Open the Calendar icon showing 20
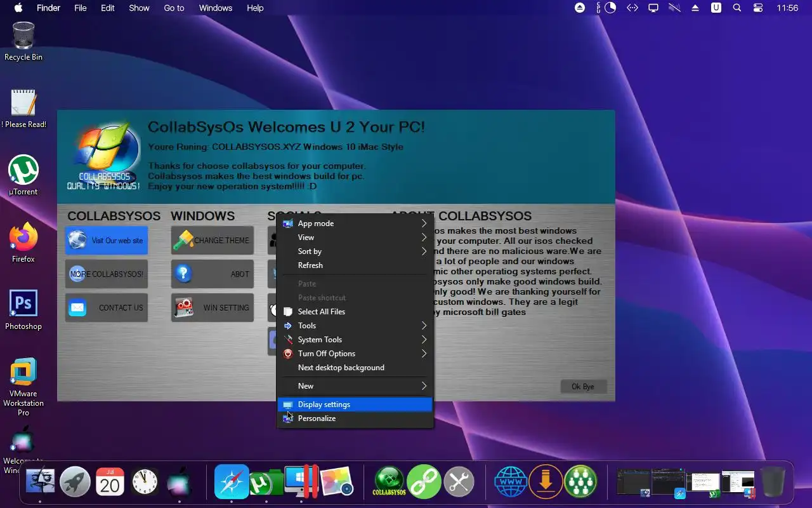The width and height of the screenshot is (812, 508). pyautogui.click(x=110, y=483)
